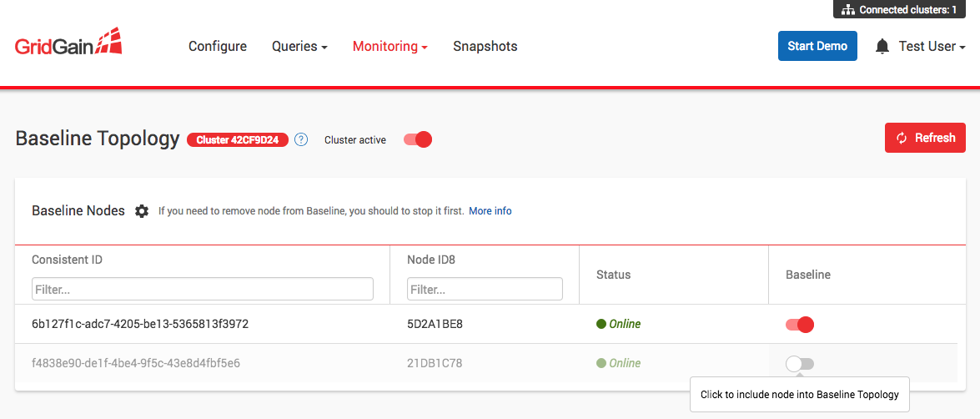Select consistent ID 6b127f1c-adc7-4205-be13-5365813f3972
Image resolution: width=980 pixels, height=419 pixels.
coord(140,324)
